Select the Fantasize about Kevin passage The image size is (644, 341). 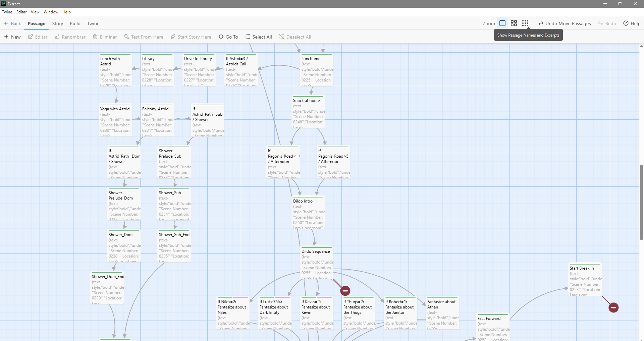pos(317,313)
